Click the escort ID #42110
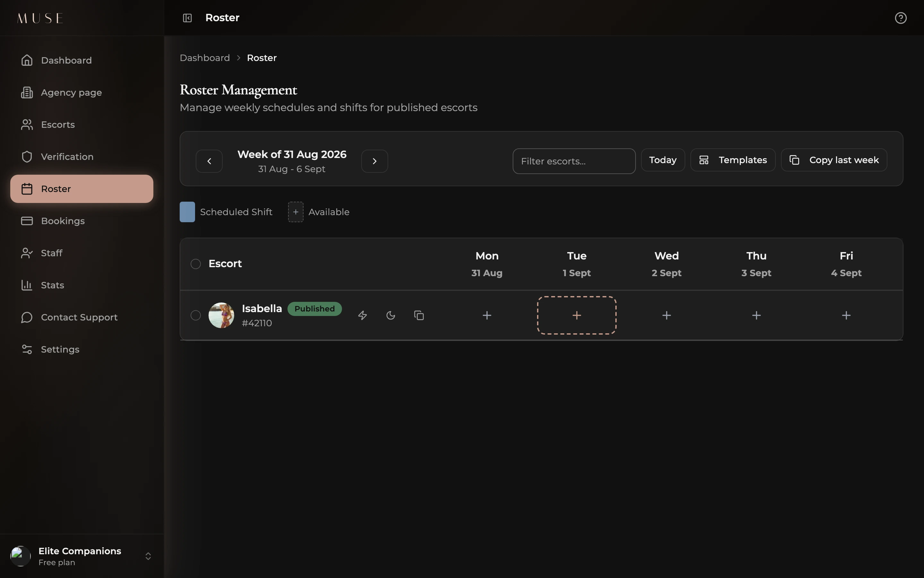This screenshot has height=578, width=924. 257,323
